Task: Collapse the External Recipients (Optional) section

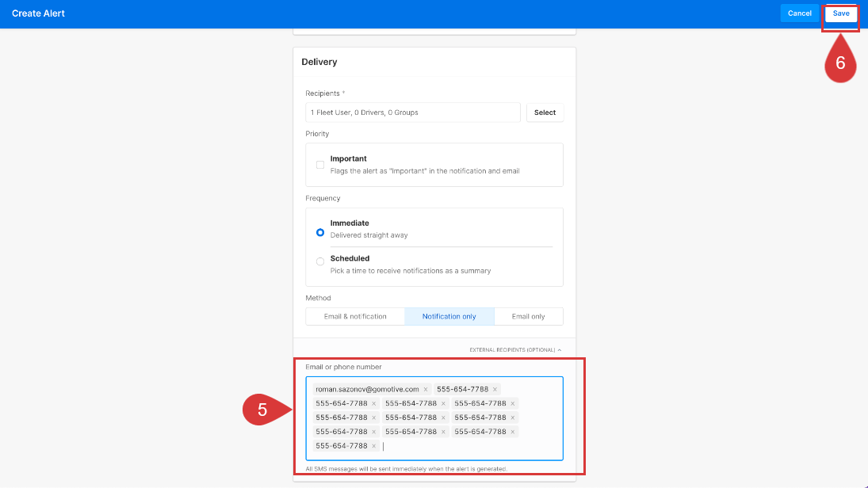Action: 515,349
